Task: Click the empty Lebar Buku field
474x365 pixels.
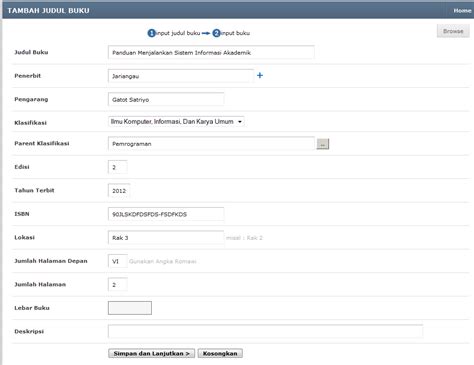Action: tap(130, 308)
